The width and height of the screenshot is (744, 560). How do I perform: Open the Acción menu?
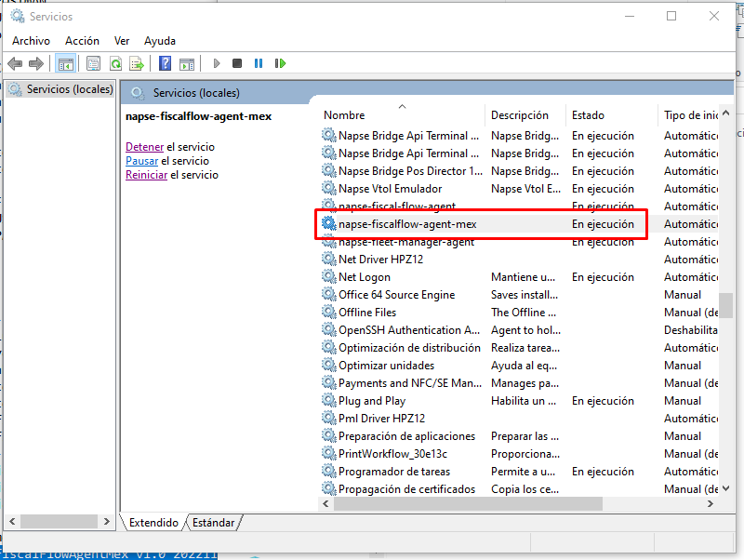[x=82, y=41]
